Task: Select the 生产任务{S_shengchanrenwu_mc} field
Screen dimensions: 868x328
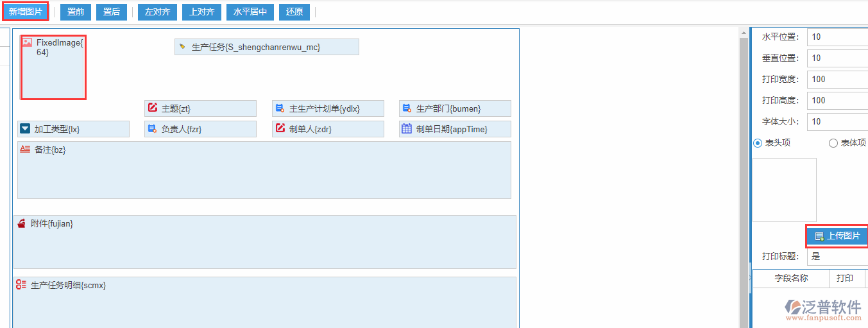Action: [267, 47]
